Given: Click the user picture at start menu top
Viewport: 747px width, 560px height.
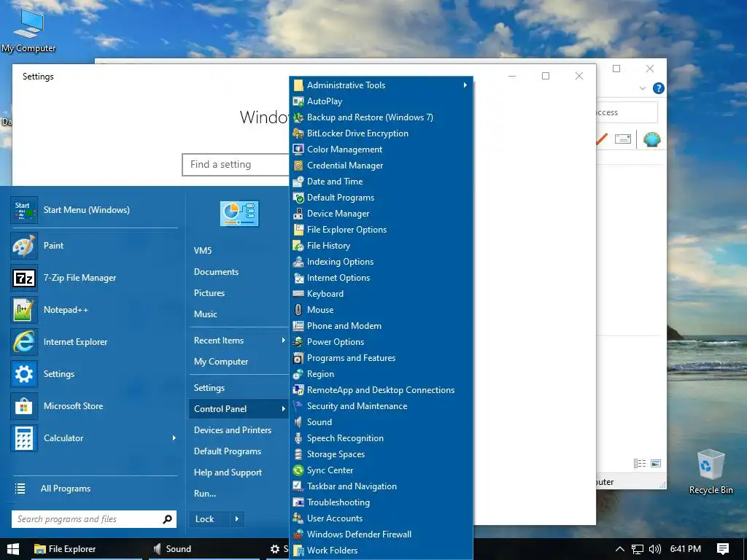Looking at the screenshot, I should tap(239, 214).
